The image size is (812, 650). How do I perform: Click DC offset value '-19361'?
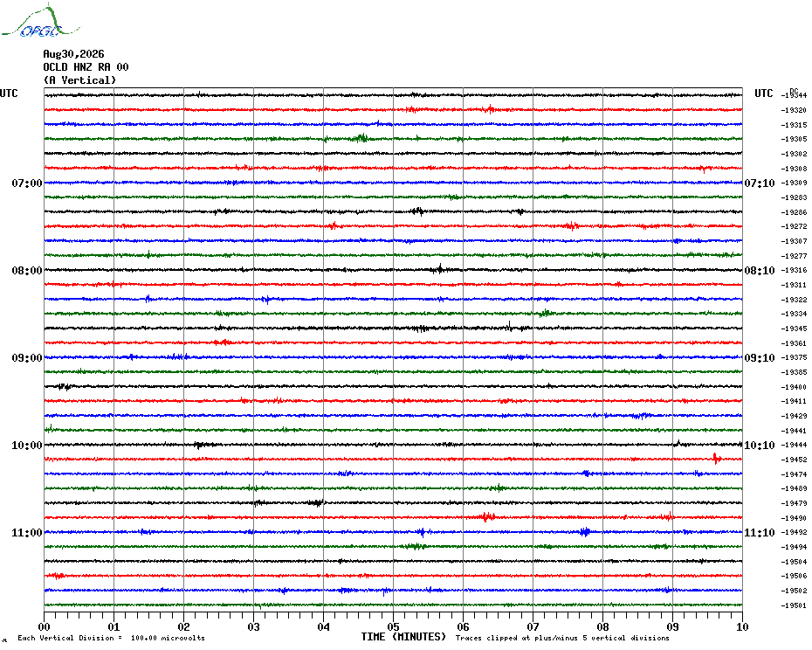[x=794, y=343]
